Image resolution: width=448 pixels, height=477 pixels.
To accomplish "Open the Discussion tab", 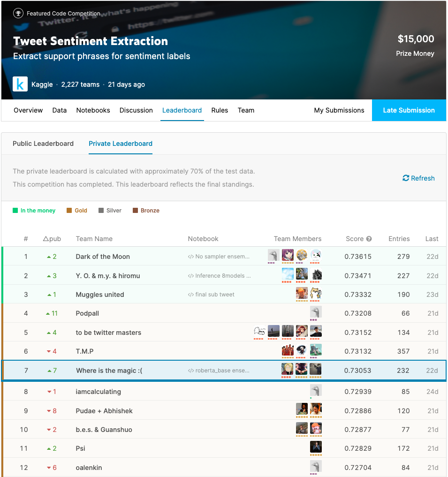I will (136, 110).
